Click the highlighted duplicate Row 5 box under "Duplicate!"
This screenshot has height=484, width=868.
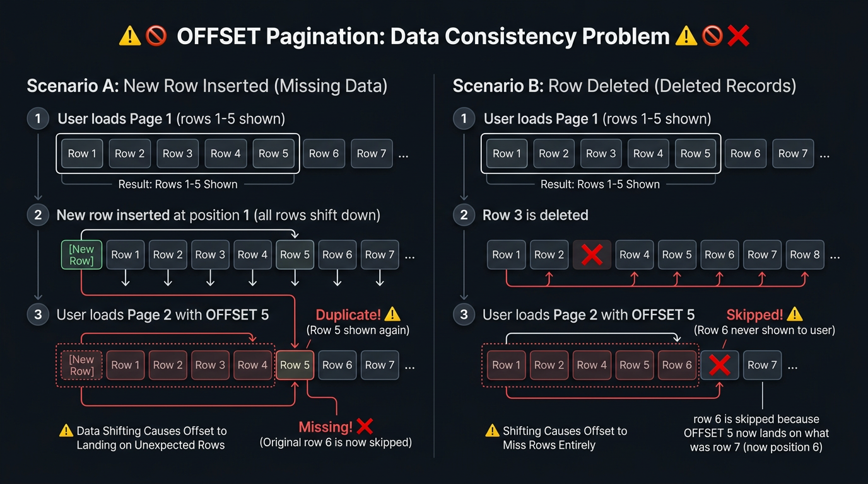[x=295, y=365]
